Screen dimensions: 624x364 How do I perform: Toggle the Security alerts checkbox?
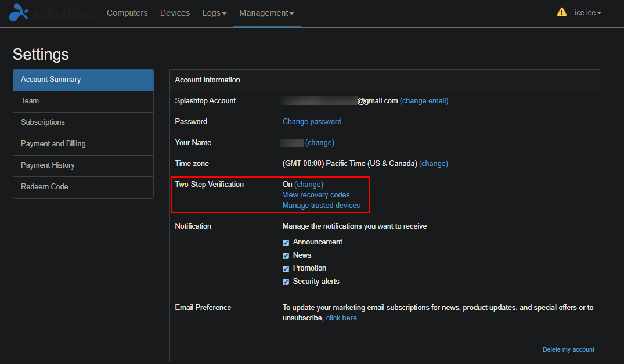pyautogui.click(x=286, y=282)
